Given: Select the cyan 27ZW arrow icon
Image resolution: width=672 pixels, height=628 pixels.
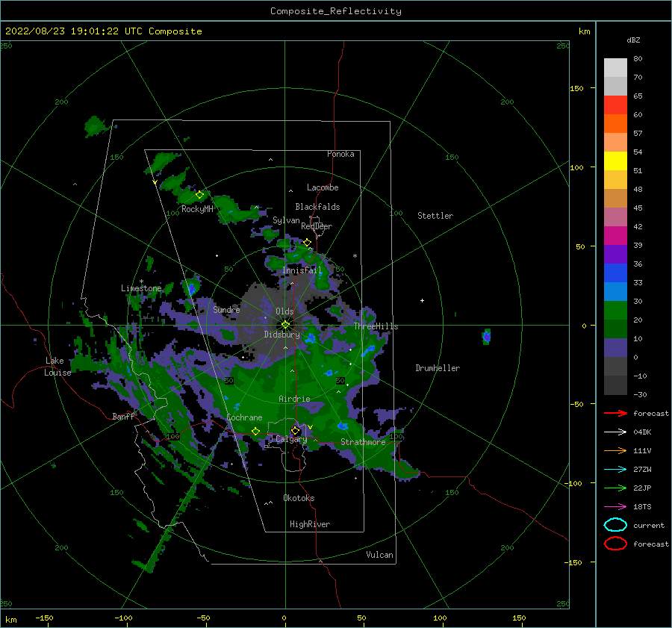Looking at the screenshot, I should [615, 470].
